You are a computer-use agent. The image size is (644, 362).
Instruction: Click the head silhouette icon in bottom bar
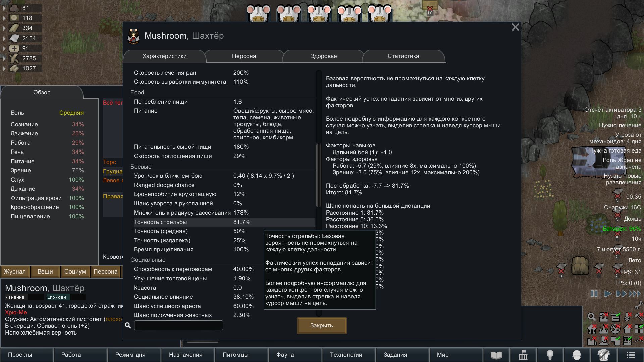[x=577, y=355]
